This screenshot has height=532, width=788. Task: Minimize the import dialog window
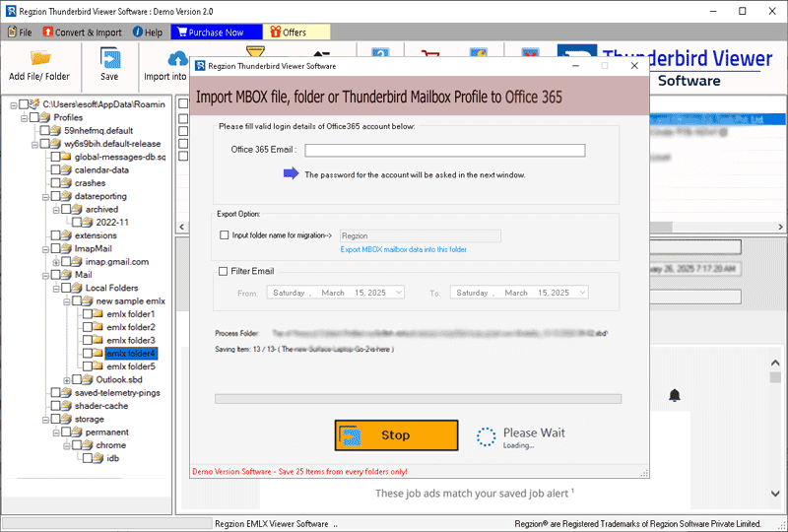click(576, 66)
